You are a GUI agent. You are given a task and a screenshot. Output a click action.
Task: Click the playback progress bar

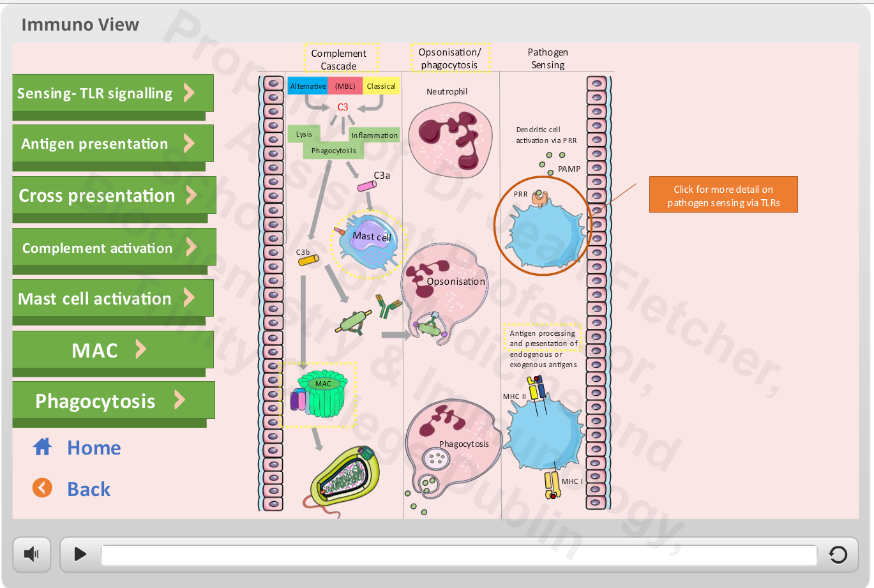tap(459, 555)
